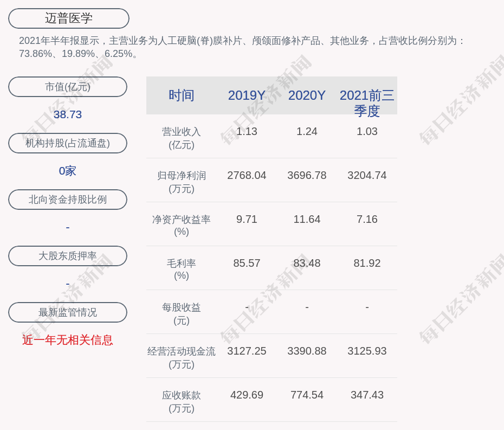Click cash flow value 3125.93
Image resolution: width=504 pixels, height=430 pixels.
pos(367,351)
